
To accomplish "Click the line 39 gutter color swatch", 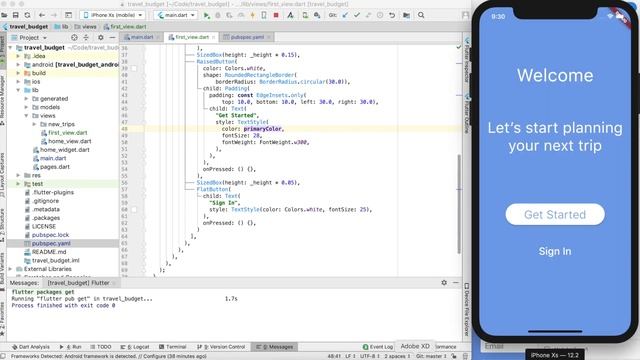I will tap(134, 68).
